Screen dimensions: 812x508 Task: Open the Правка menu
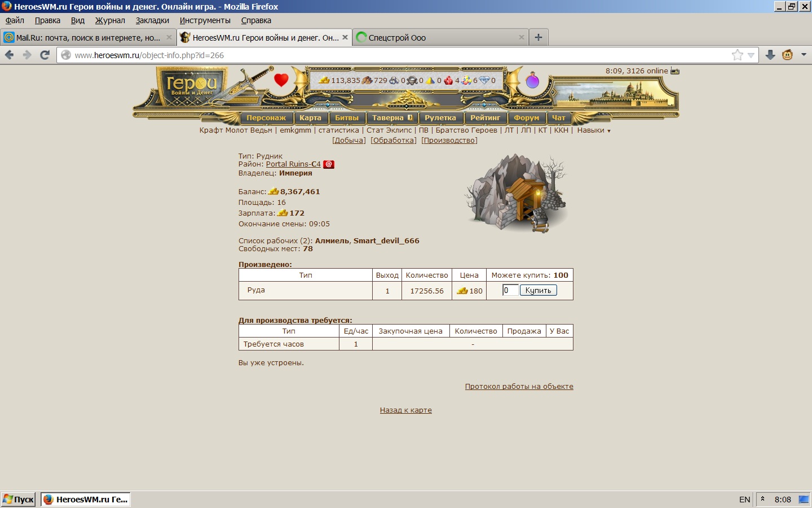(47, 20)
